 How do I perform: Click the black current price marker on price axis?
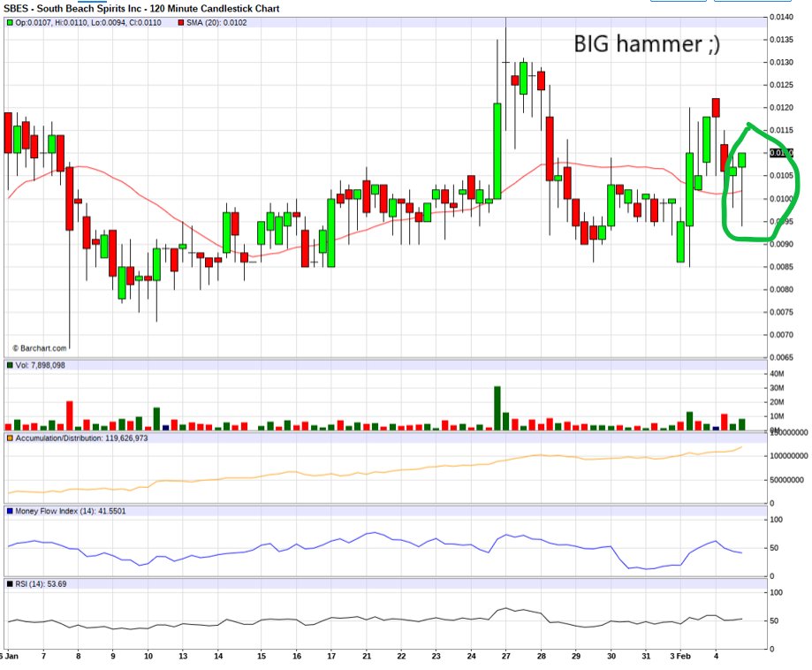(781, 153)
